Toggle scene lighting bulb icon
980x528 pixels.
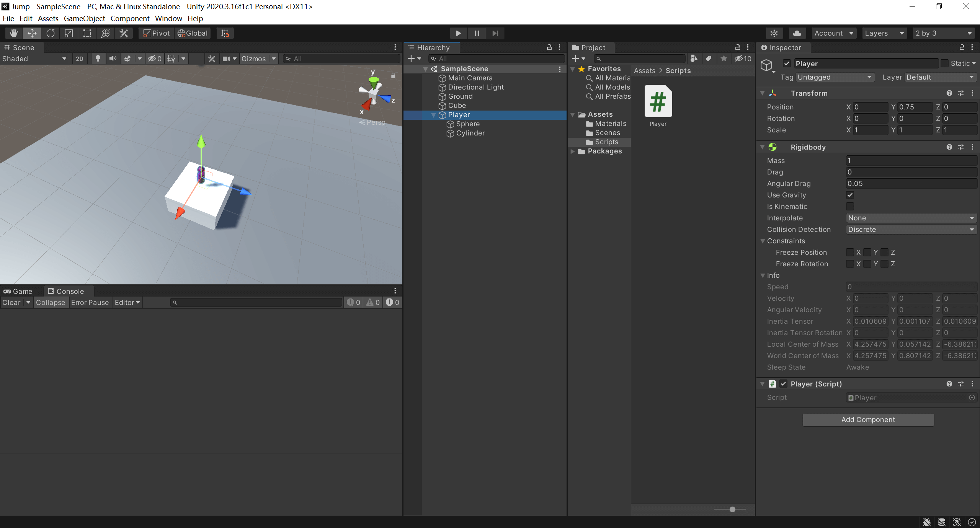98,59
